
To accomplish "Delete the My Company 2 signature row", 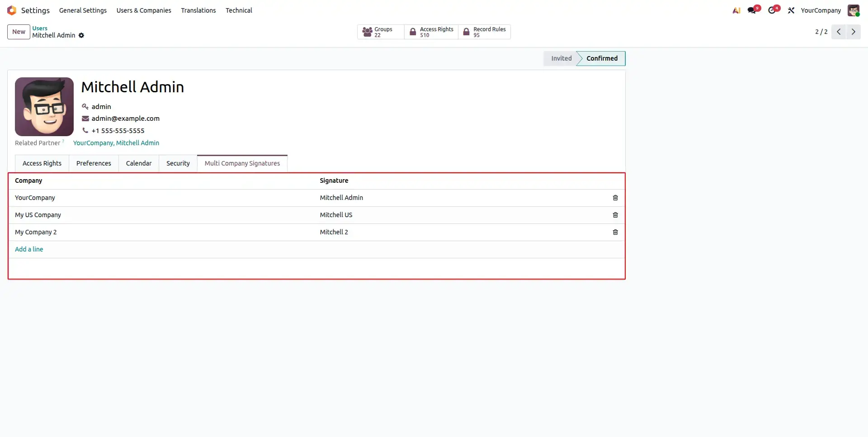I will point(615,232).
